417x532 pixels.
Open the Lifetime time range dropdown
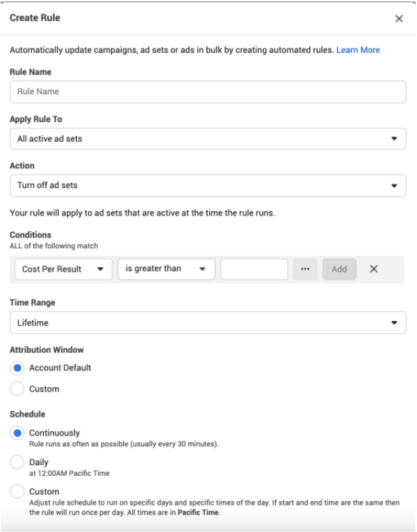(208, 323)
